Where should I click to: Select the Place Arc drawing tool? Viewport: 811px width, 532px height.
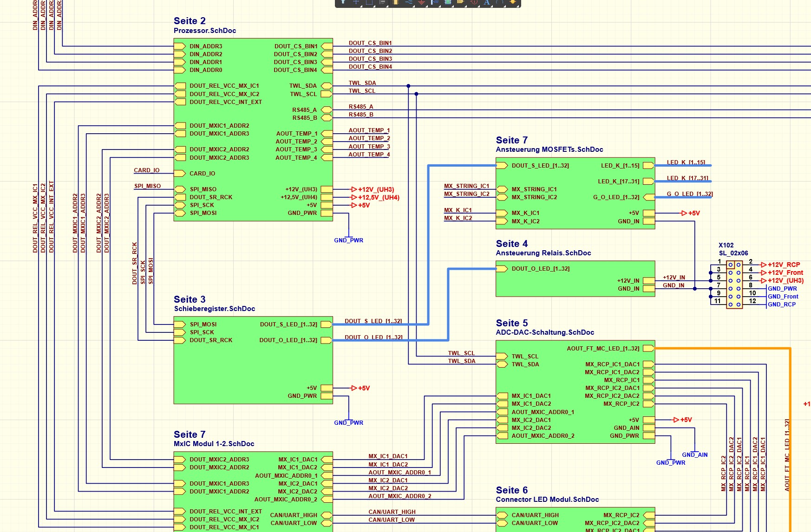[500, 2]
